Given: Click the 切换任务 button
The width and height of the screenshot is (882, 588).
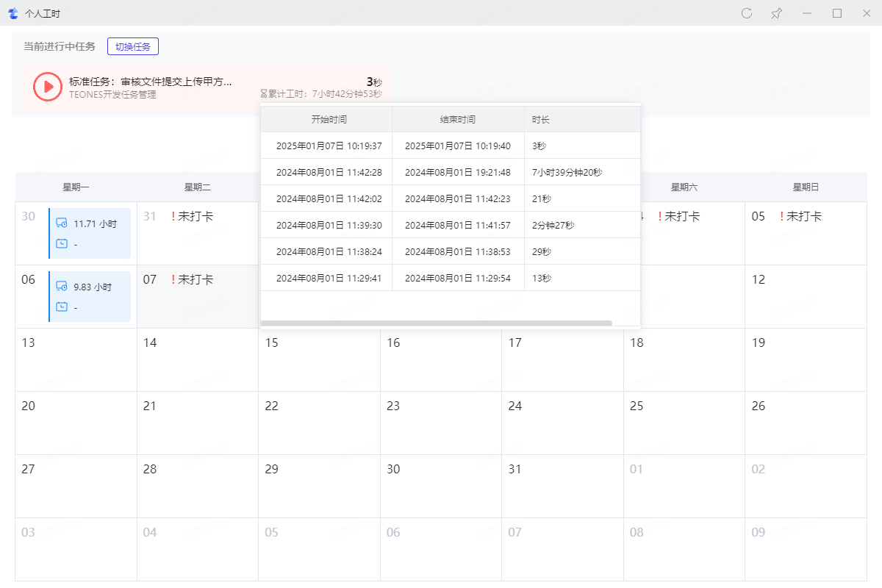Looking at the screenshot, I should click(133, 46).
